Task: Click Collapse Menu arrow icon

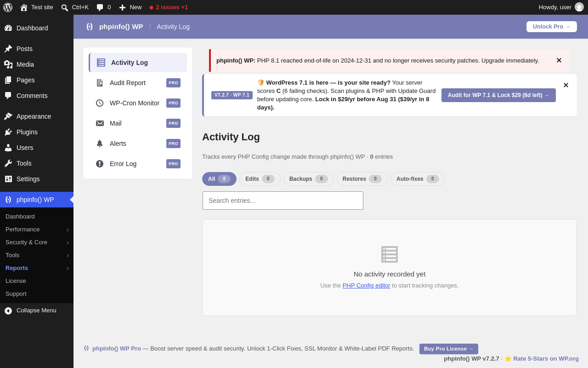Action: (x=8, y=310)
